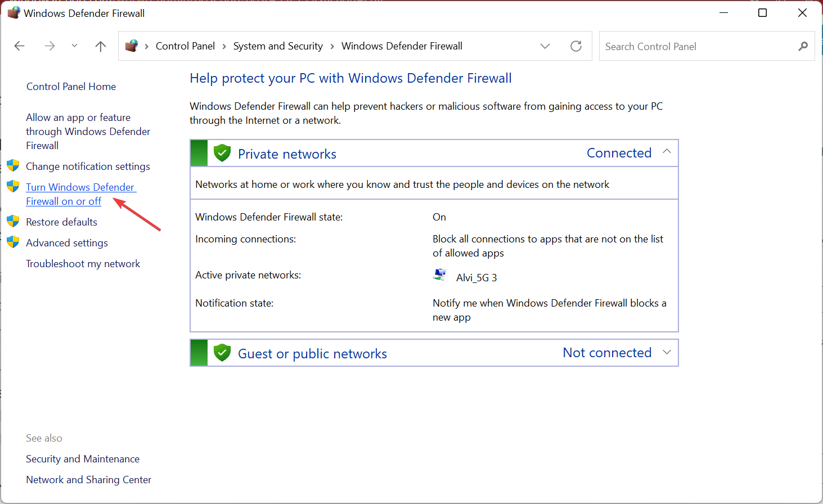Go forward with the right arrow
The image size is (823, 504).
[50, 46]
